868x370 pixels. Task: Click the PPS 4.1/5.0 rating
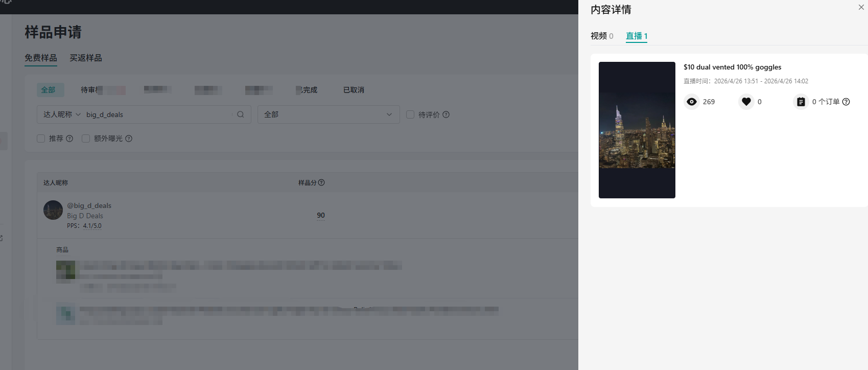84,226
